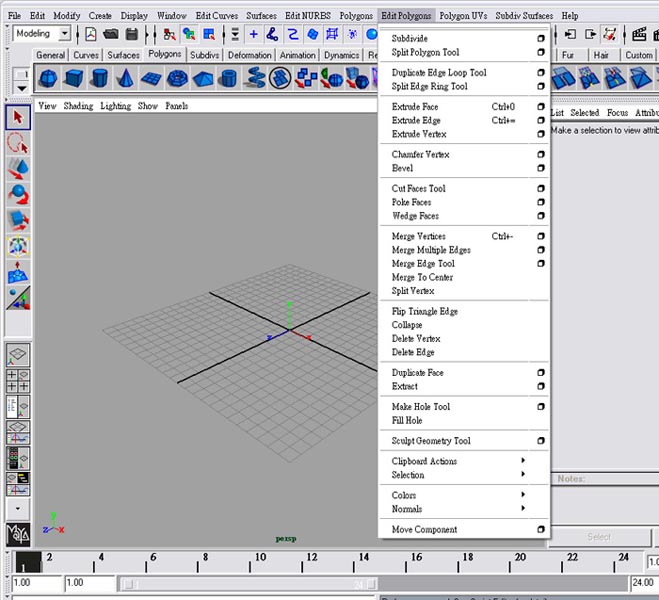The height and width of the screenshot is (600, 659).
Task: Create a polygon cylinder from the shelf
Action: pyautogui.click(x=99, y=79)
